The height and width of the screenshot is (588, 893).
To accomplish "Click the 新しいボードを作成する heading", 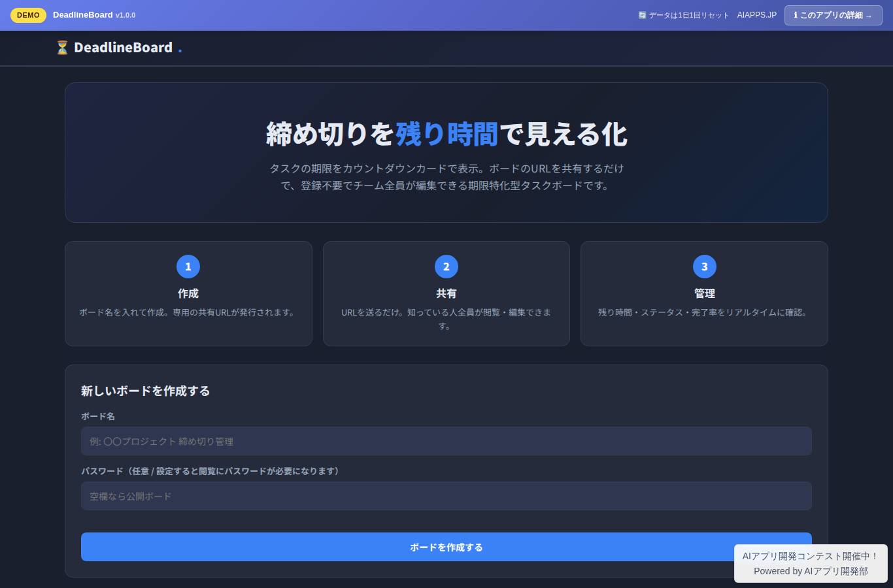I will 145,391.
